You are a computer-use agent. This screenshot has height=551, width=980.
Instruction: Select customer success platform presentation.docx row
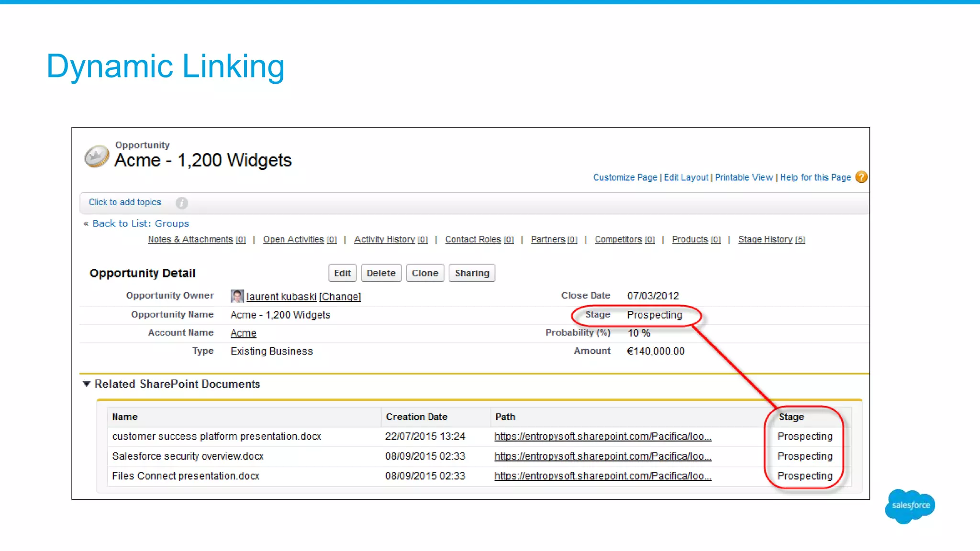tap(479, 436)
